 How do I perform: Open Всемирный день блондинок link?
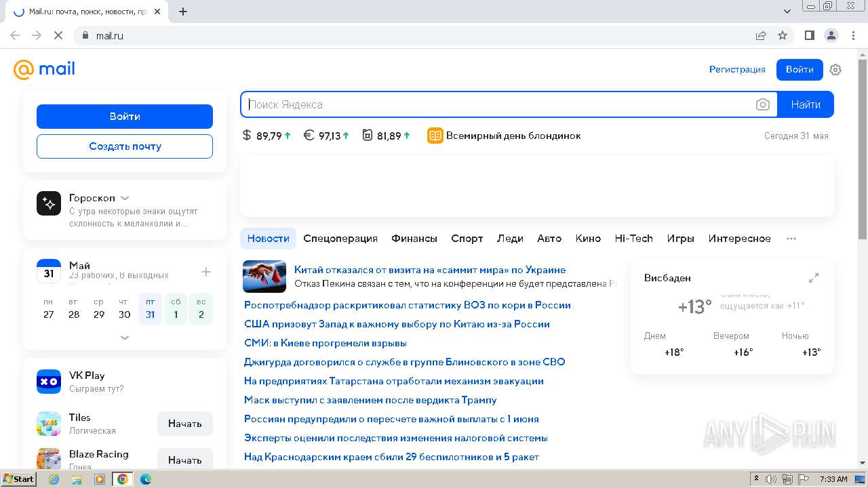point(513,136)
